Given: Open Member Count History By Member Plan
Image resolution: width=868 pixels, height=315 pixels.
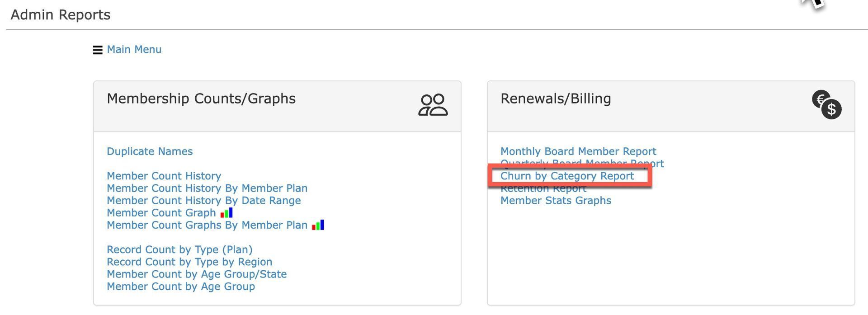Looking at the screenshot, I should [207, 188].
